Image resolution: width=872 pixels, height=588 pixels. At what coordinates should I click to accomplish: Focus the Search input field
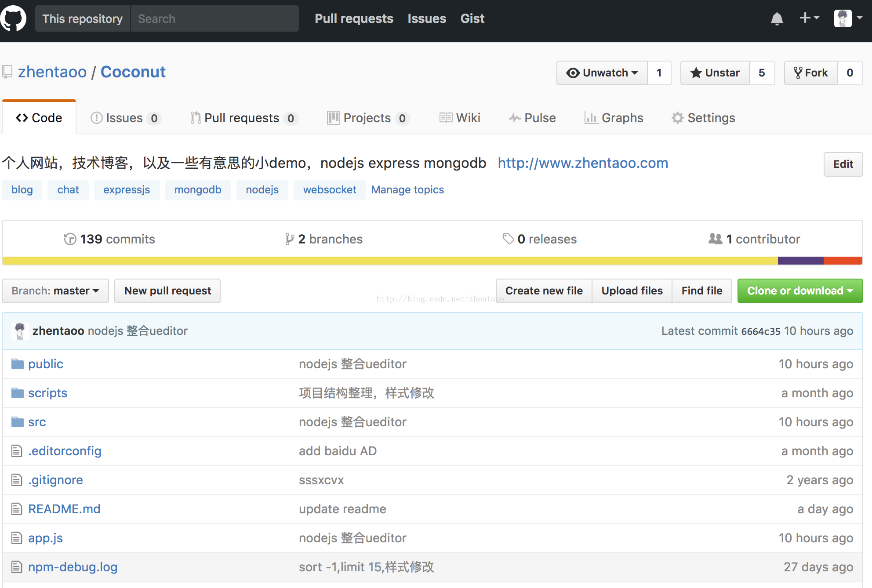tap(215, 18)
